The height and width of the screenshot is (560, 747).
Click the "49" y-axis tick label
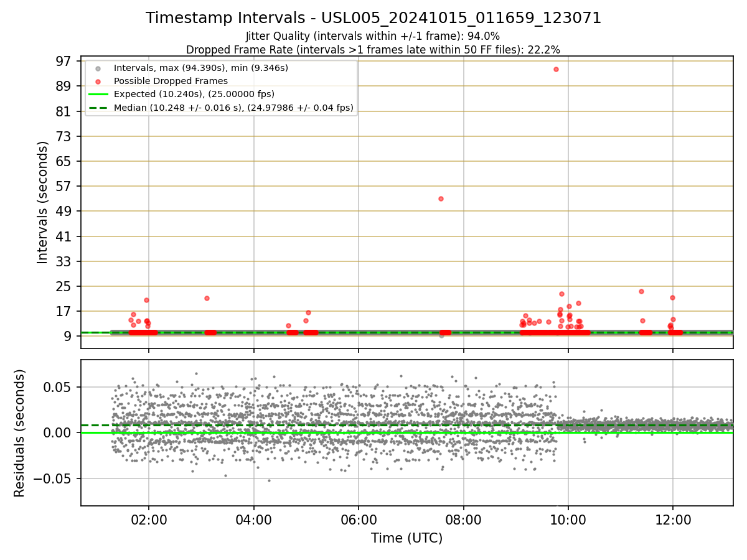[x=63, y=211]
